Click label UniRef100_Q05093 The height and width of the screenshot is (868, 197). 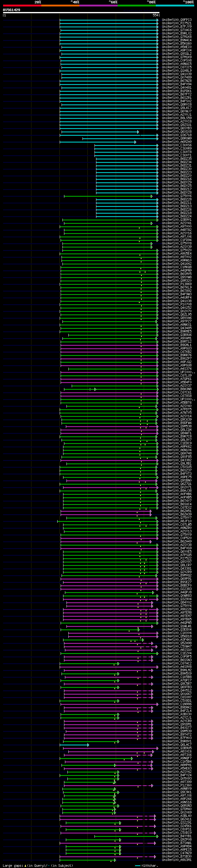tap(177, 778)
